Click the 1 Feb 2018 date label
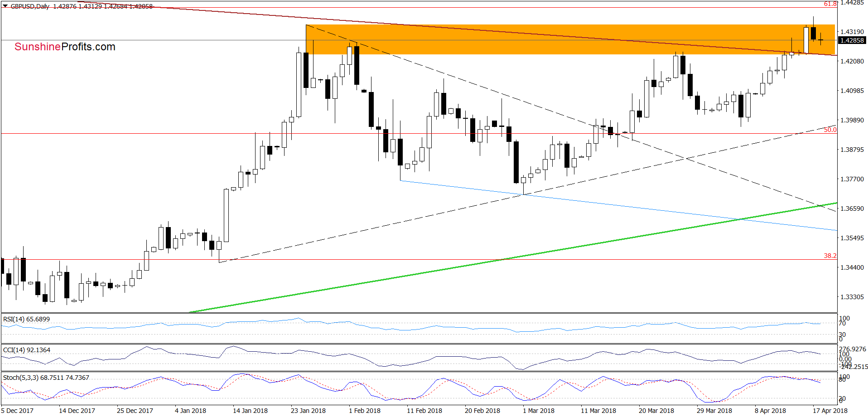The width and height of the screenshot is (868, 417). point(365,411)
